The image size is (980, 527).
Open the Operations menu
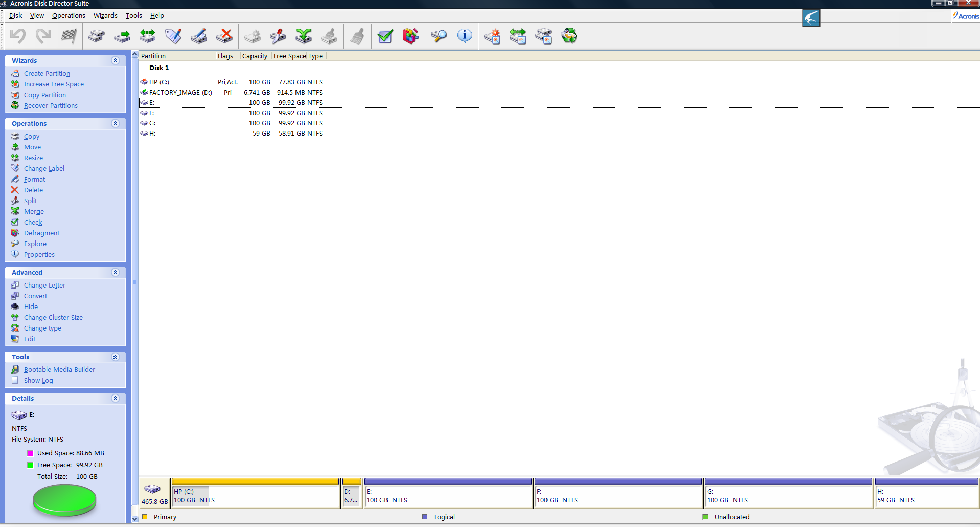tap(69, 15)
